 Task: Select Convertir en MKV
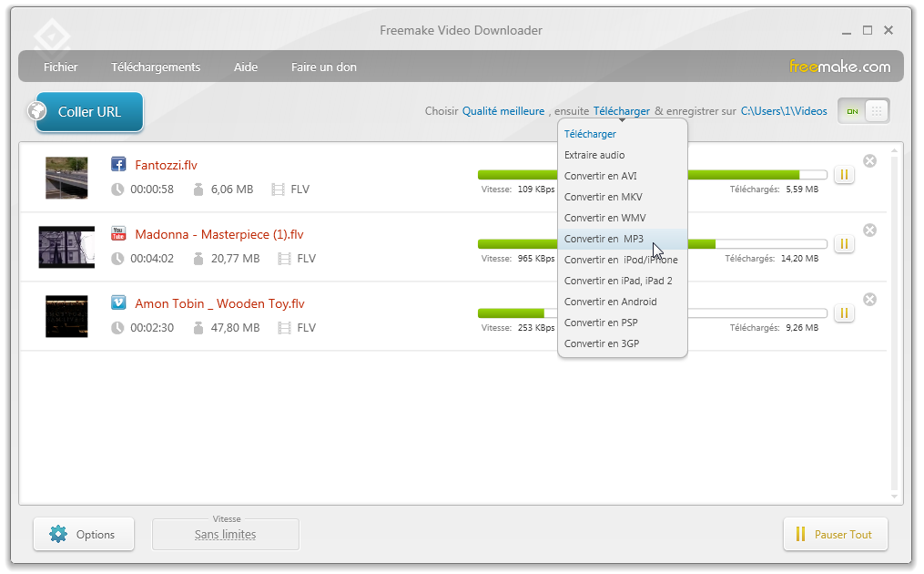(x=623, y=197)
